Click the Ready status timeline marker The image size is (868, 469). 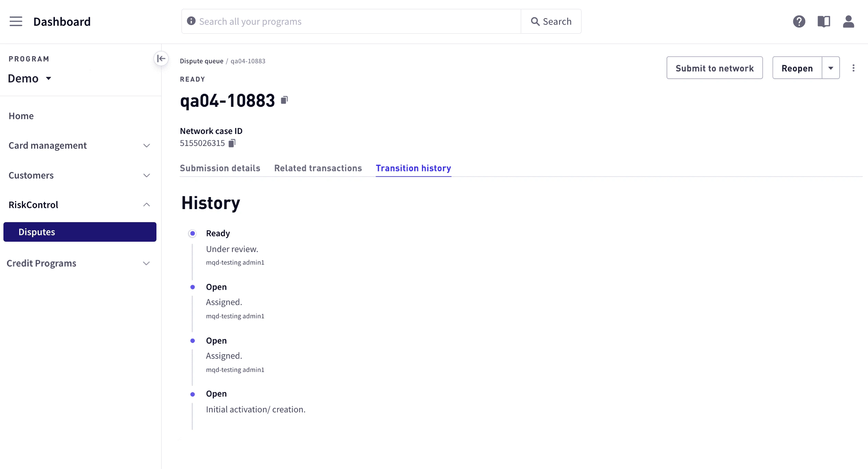point(192,233)
